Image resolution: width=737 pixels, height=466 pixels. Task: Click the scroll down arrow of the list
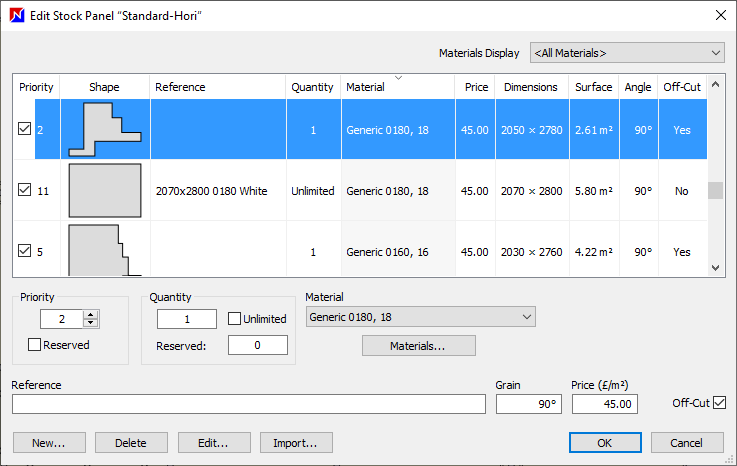click(x=715, y=268)
